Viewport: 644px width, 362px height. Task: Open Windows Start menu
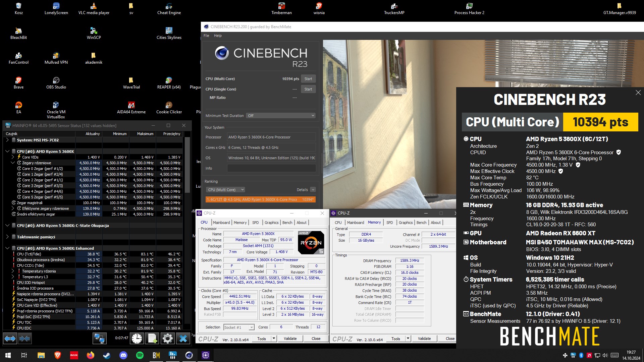pos(8,355)
